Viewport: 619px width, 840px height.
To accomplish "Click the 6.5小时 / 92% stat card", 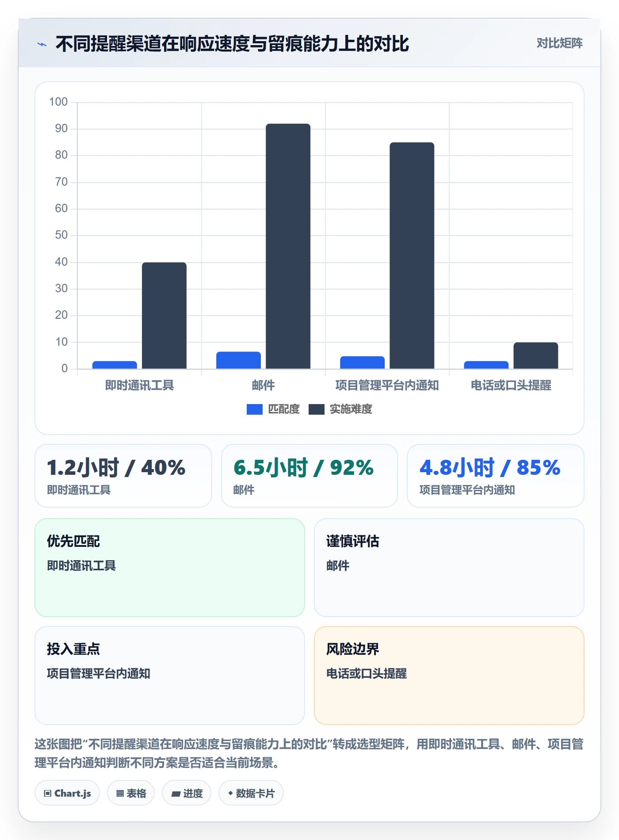I will [x=309, y=476].
